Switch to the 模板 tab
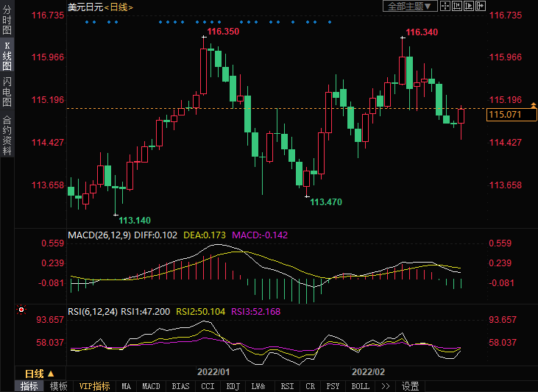The height and width of the screenshot is (392, 538). (x=59, y=386)
